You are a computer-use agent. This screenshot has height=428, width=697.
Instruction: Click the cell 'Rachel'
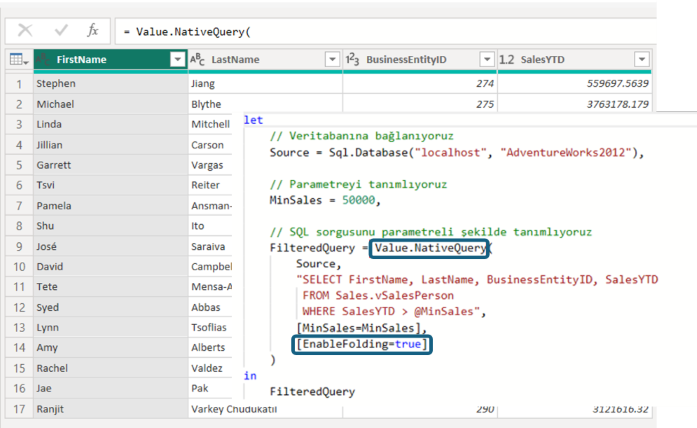click(110, 368)
